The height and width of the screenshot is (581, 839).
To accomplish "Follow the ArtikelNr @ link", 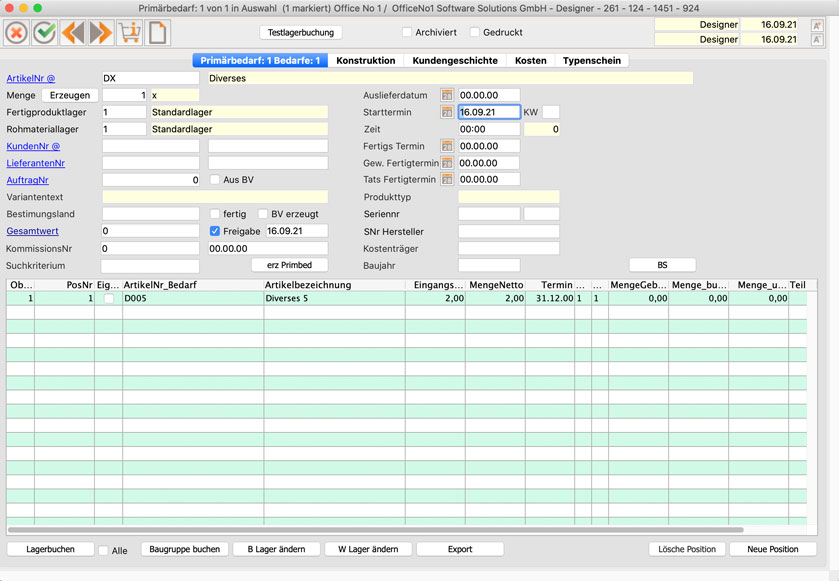I will tap(30, 78).
